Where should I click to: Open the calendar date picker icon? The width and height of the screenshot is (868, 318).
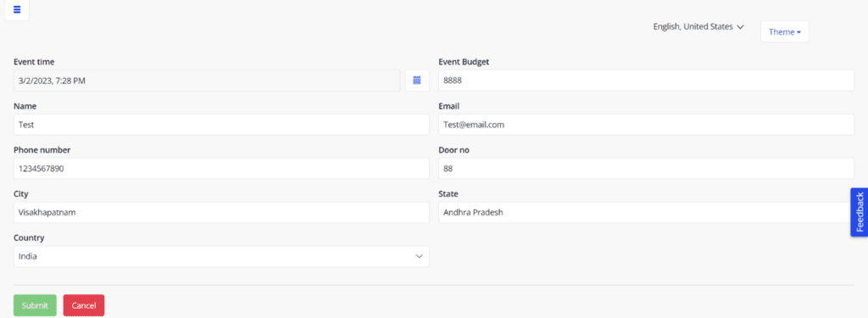tap(417, 81)
